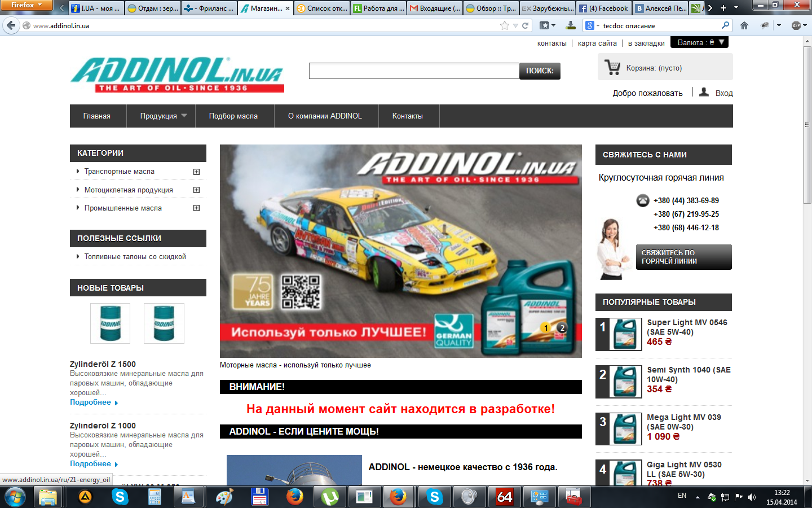
Task: Open Подробнее under Zylinderöl Z 1000
Action: coord(94,464)
